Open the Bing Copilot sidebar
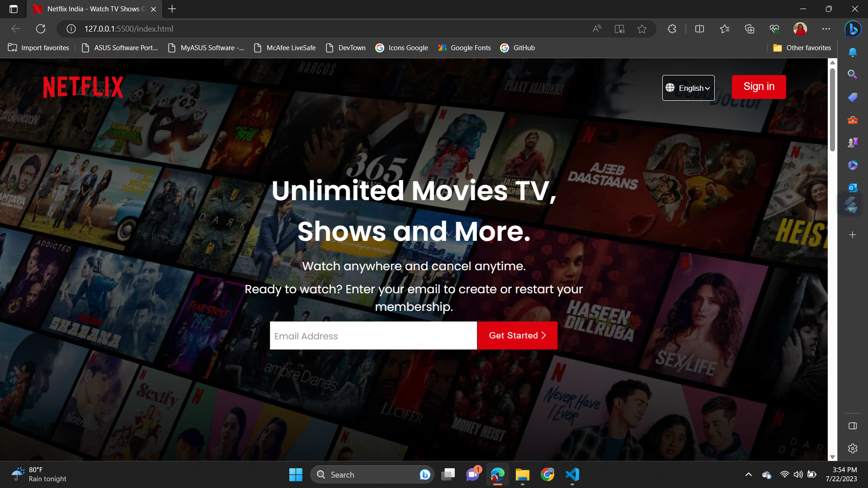The image size is (868, 488). [x=853, y=29]
